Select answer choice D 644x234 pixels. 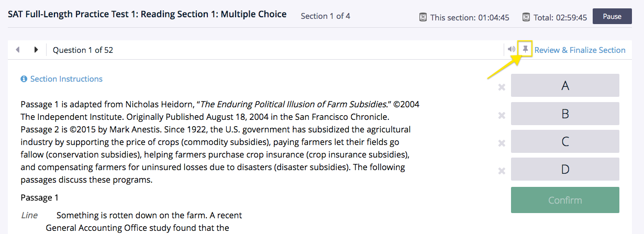coord(565,169)
